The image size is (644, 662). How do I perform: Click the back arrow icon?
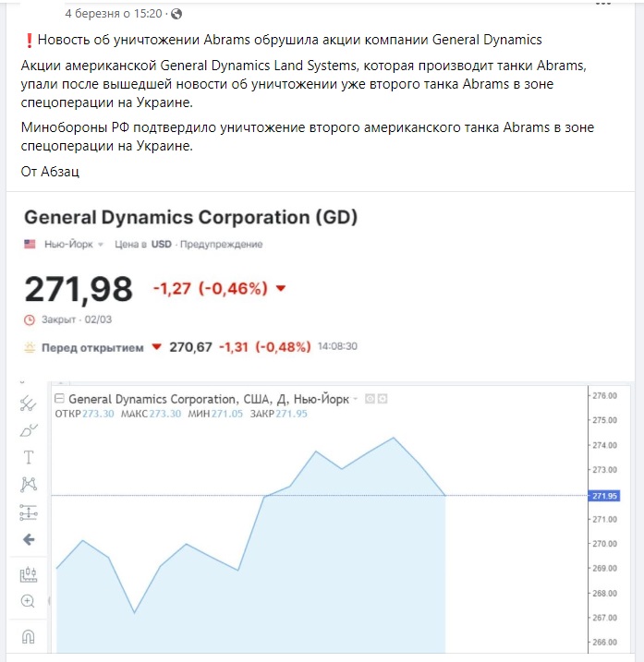pyautogui.click(x=29, y=539)
